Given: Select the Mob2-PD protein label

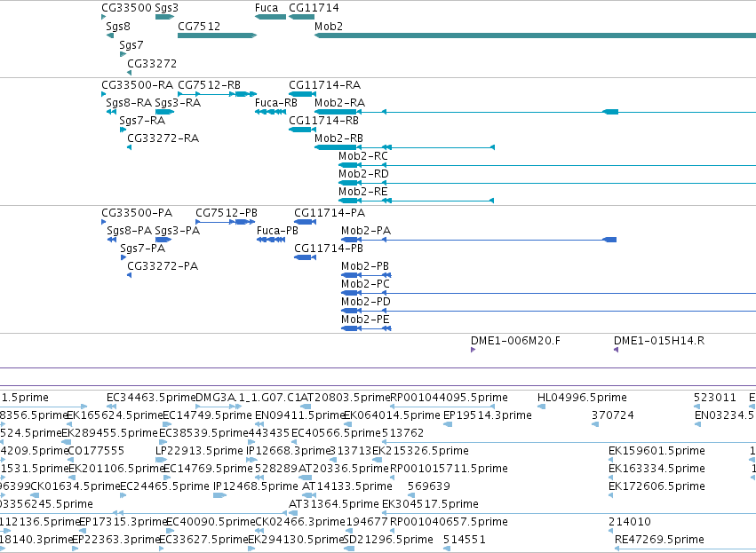Looking at the screenshot, I should tap(366, 302).
